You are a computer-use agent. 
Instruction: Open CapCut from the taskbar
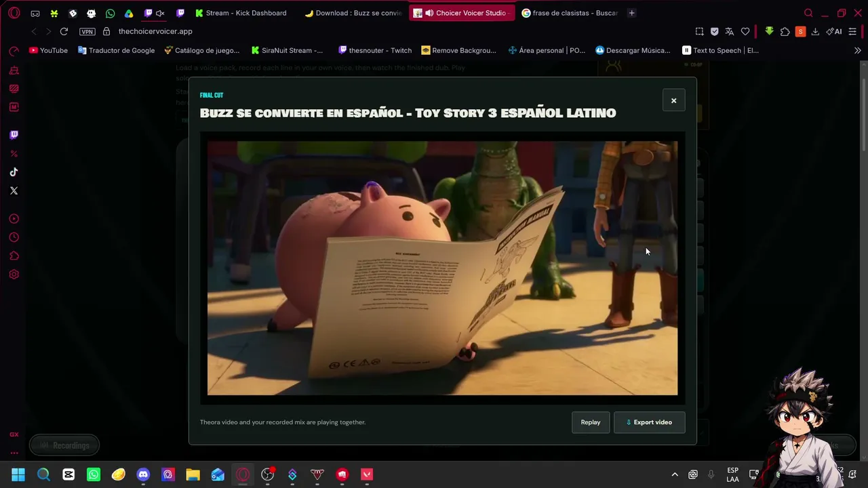coord(68,474)
